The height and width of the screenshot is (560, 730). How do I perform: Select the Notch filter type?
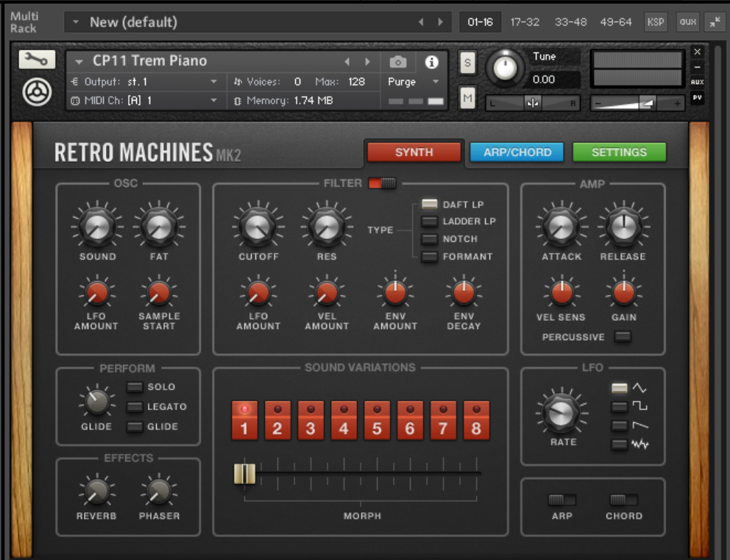pos(429,239)
